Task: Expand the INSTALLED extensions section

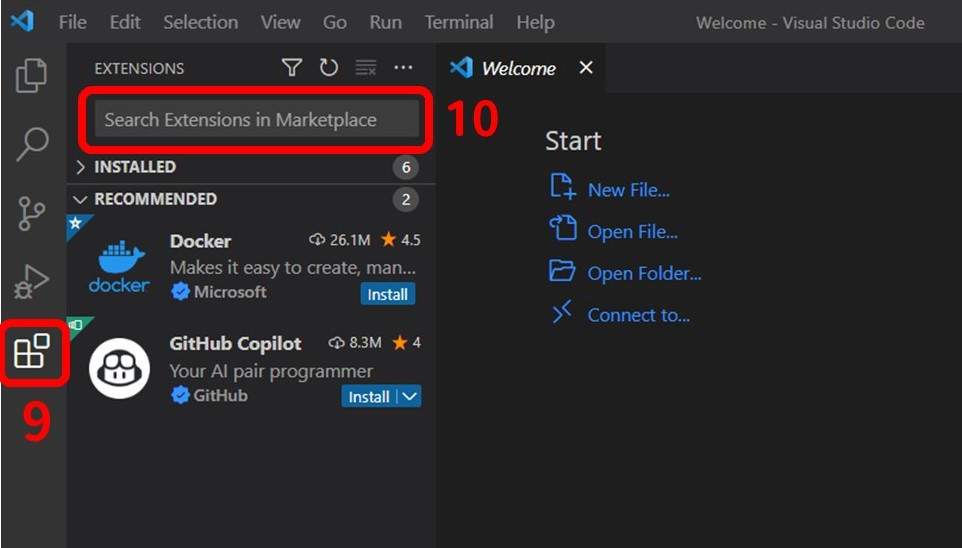Action: [80, 167]
